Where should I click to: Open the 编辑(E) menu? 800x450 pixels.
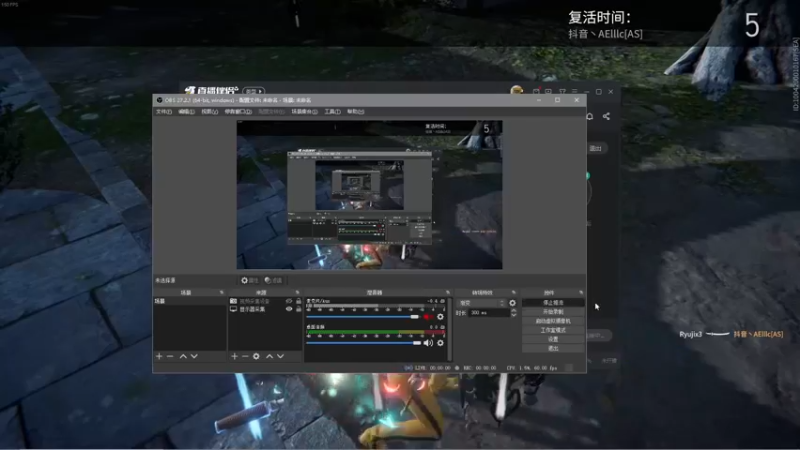[x=186, y=111]
